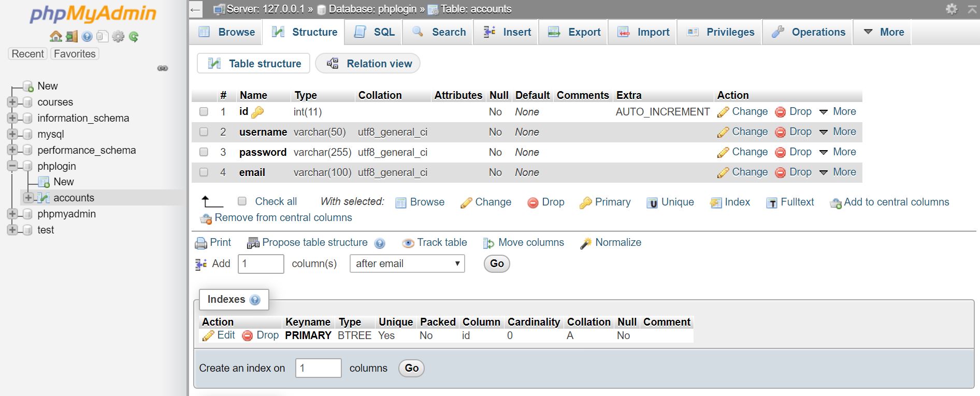Click the Remove from central columns icon
Screen dimensions: 980x396
pos(206,219)
